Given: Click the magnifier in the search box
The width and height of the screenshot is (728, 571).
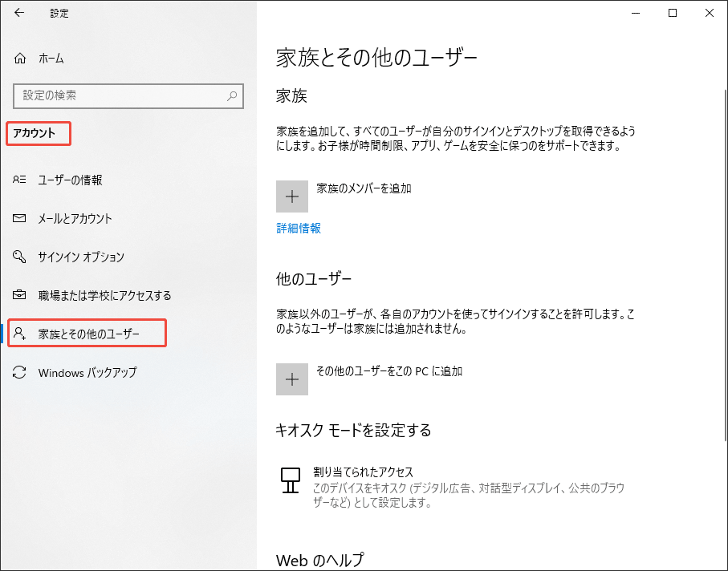Looking at the screenshot, I should (231, 95).
